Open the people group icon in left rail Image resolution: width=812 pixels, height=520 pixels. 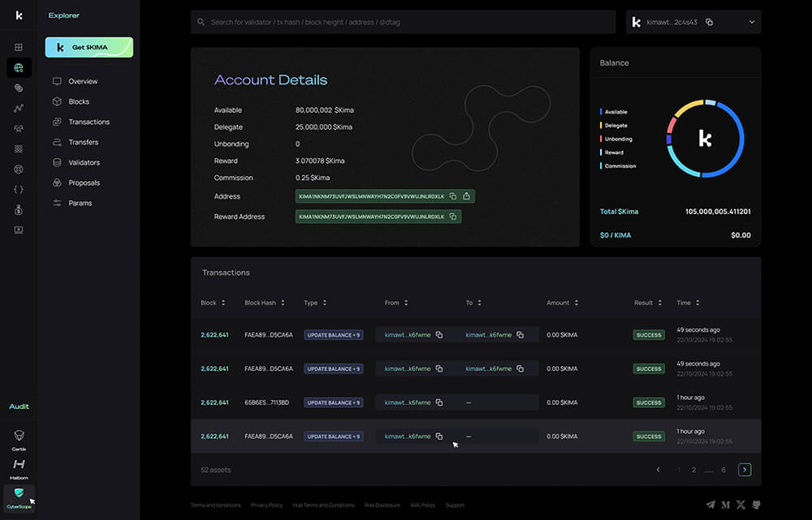point(19,128)
